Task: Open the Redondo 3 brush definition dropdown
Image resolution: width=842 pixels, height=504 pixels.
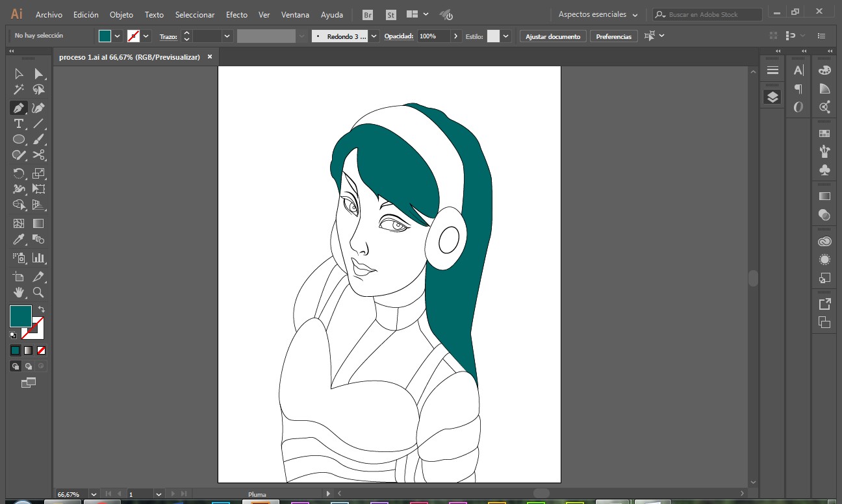Action: 373,36
